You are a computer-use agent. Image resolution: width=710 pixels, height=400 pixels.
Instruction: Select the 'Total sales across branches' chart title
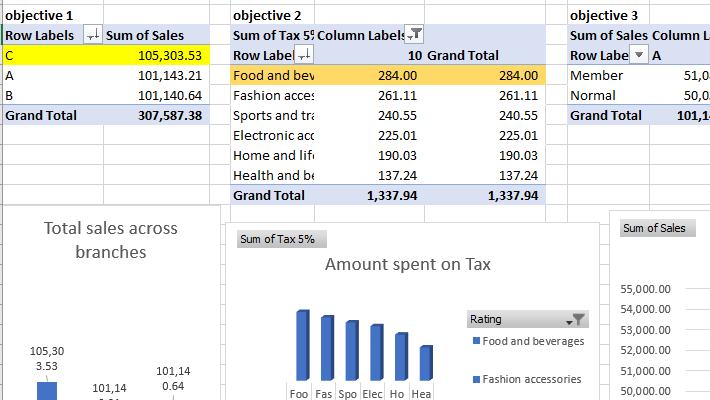pos(110,240)
